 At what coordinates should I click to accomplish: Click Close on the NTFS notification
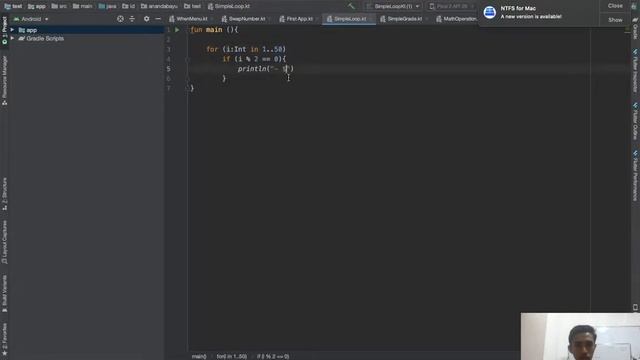(615, 6)
